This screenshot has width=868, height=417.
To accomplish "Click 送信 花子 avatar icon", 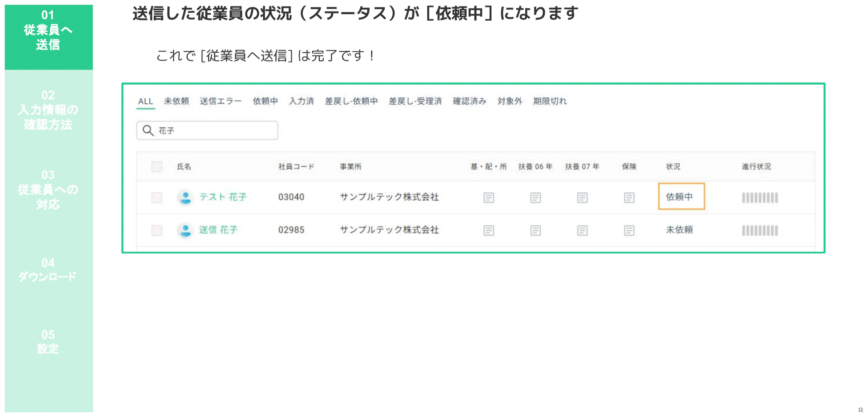I will 186,230.
